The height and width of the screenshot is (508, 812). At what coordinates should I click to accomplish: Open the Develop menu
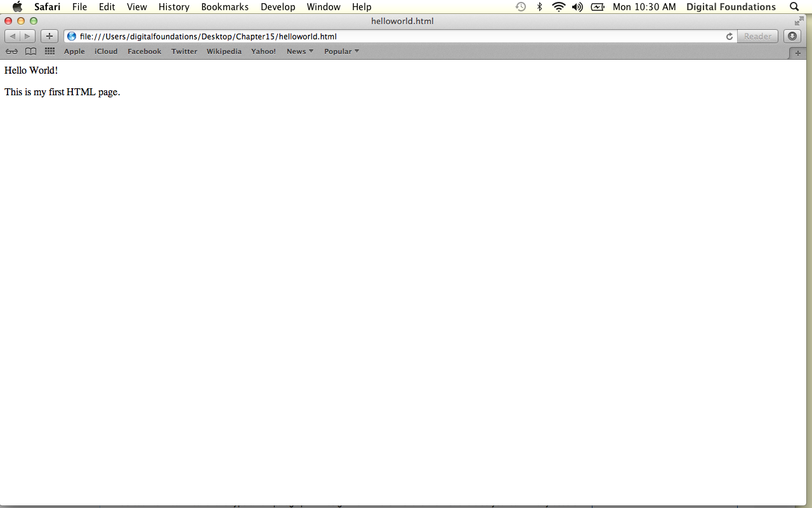coord(278,7)
